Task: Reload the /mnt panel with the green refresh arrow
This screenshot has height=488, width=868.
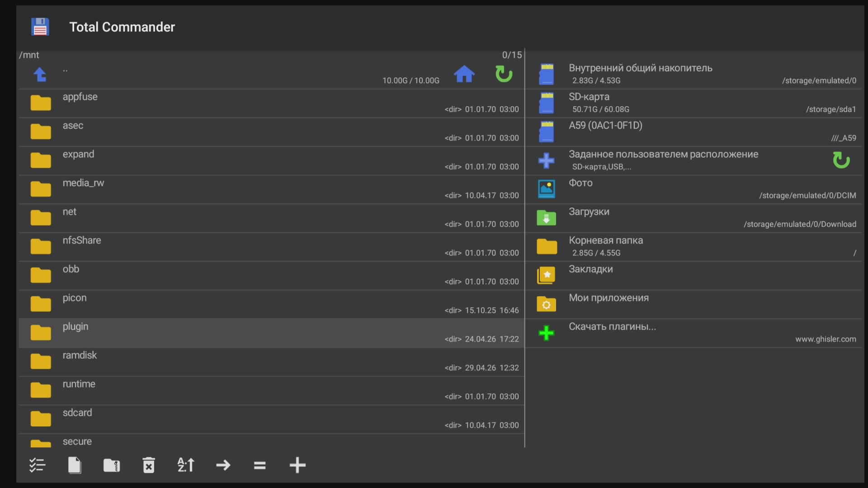Action: (504, 74)
